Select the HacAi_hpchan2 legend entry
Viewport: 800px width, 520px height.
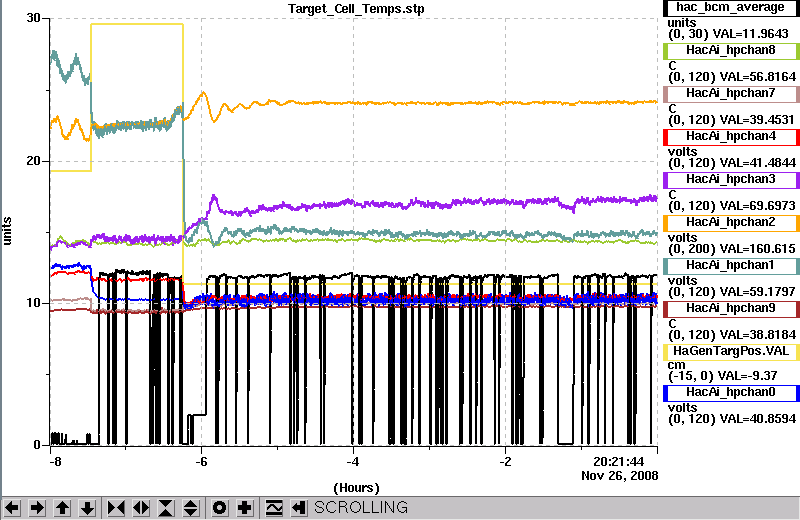(731, 222)
